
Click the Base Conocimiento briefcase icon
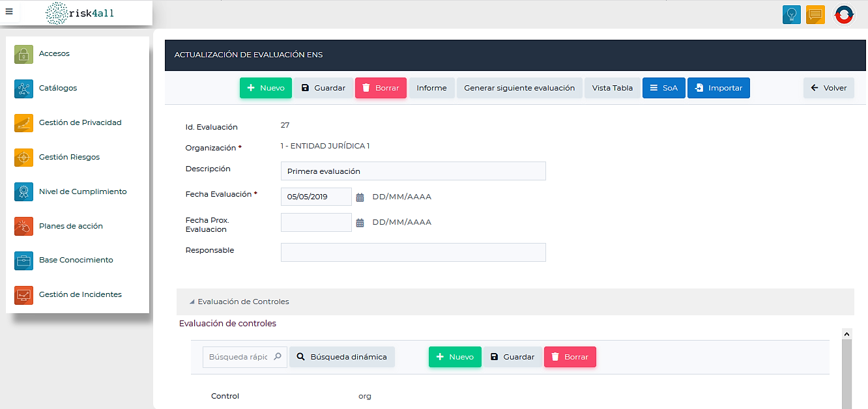(x=23, y=261)
